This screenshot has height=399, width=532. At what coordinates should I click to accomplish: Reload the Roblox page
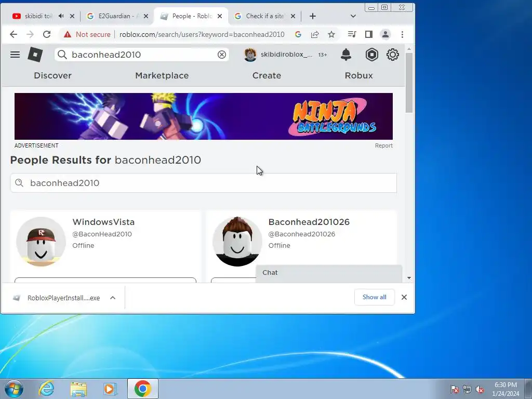[47, 34]
